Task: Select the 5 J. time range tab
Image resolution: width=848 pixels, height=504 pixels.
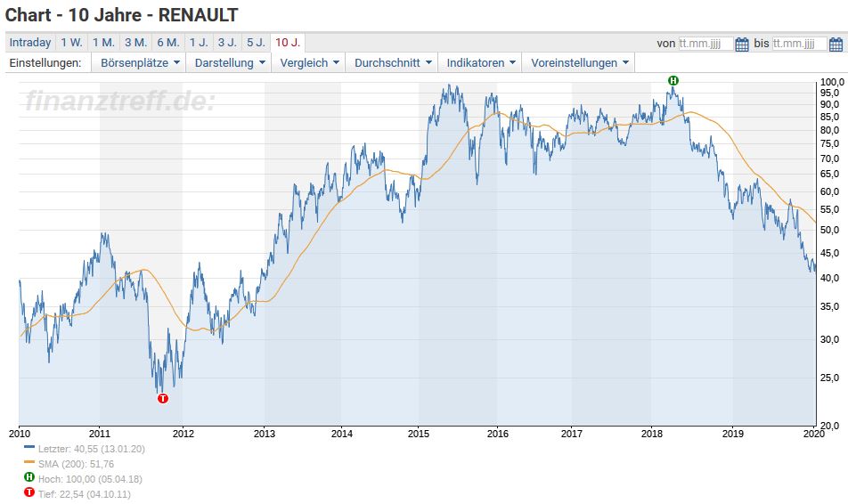Action: [257, 42]
